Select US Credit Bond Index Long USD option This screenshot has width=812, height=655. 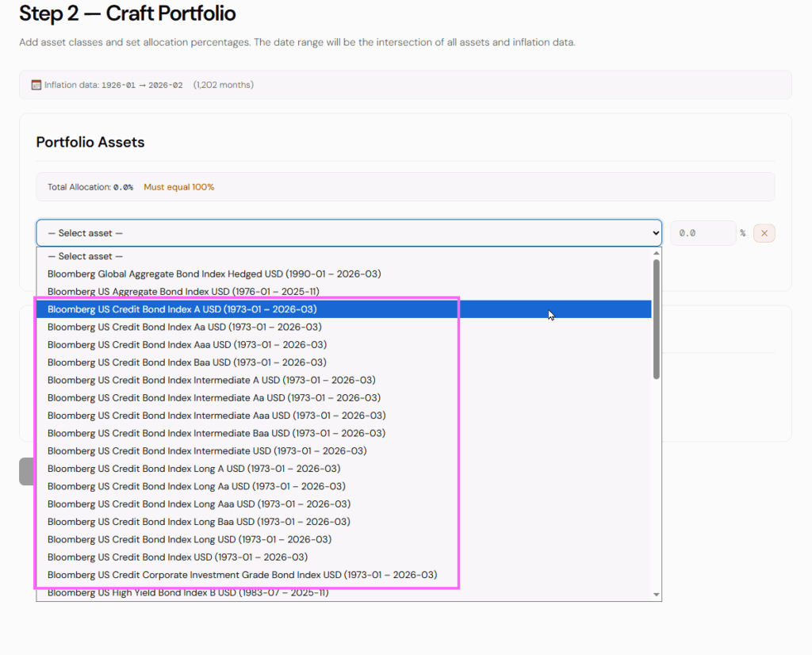tap(190, 539)
